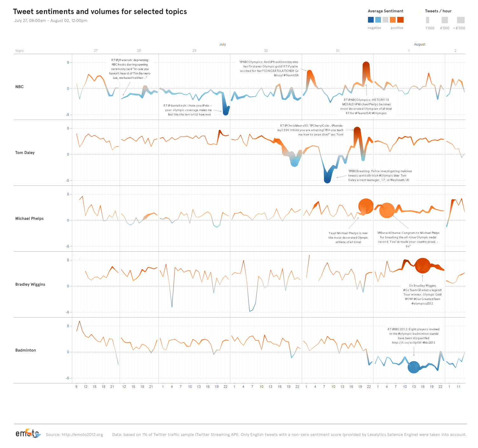478x448 pixels.
Task: Choose the Bradley Wiggins topic label
Action: (30, 284)
